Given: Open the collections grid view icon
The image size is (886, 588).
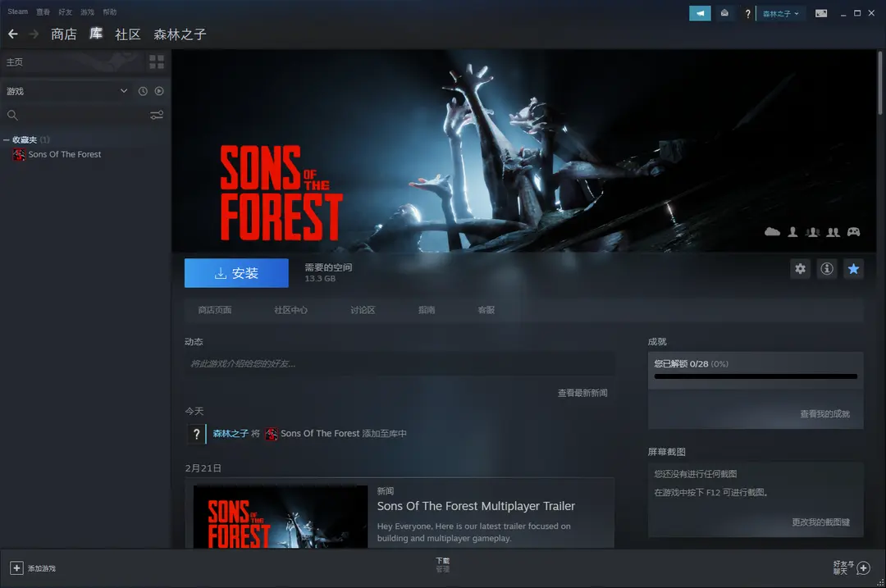Looking at the screenshot, I should [157, 62].
